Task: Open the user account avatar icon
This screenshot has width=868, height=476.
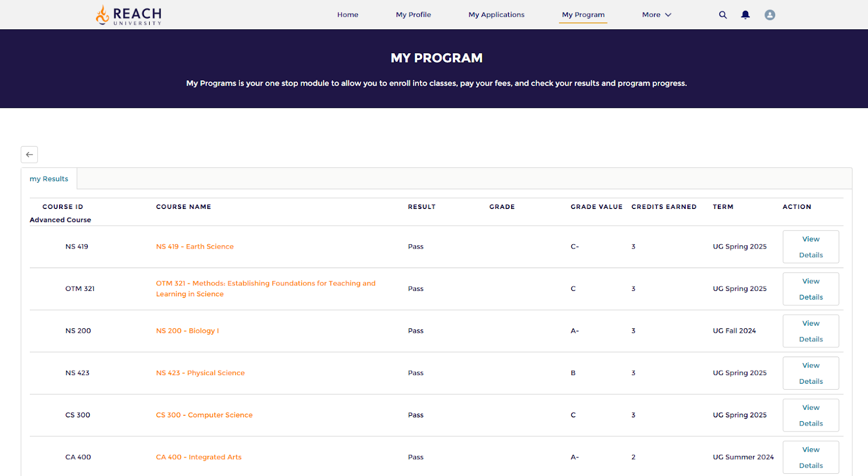Action: click(769, 15)
